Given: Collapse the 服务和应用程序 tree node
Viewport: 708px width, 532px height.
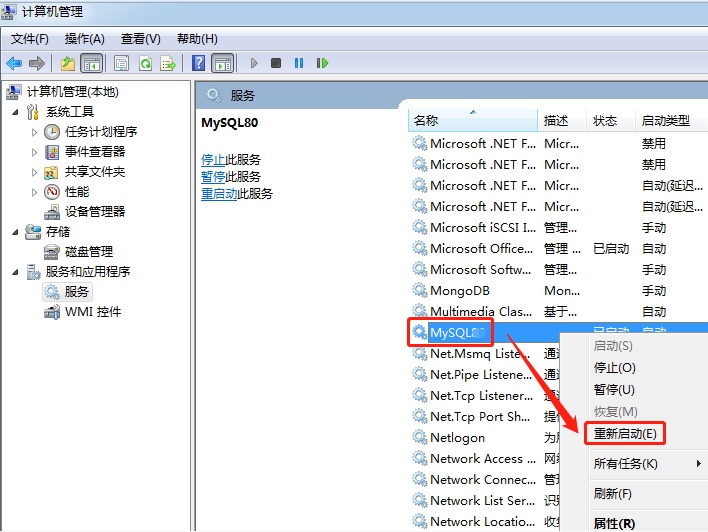Looking at the screenshot, I should pyautogui.click(x=16, y=272).
